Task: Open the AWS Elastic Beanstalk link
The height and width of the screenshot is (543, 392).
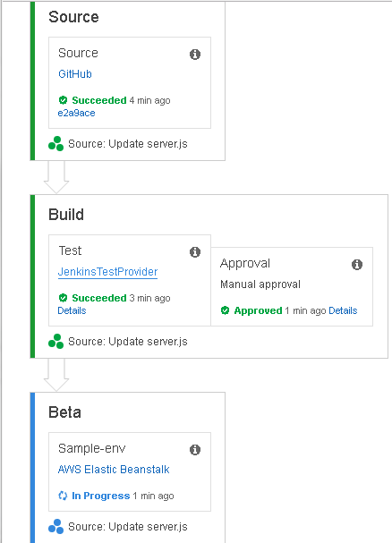Action: [114, 470]
